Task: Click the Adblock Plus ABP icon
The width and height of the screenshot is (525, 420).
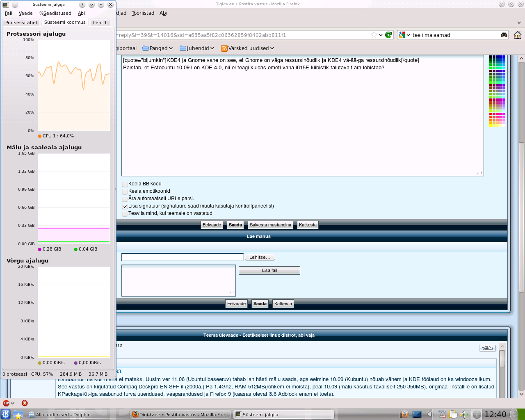Action: click(x=6, y=403)
